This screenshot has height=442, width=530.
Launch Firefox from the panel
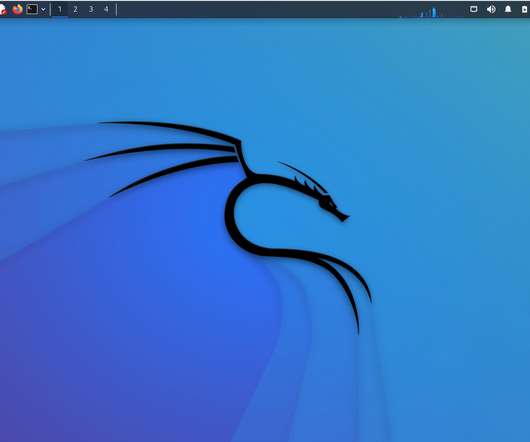17,9
